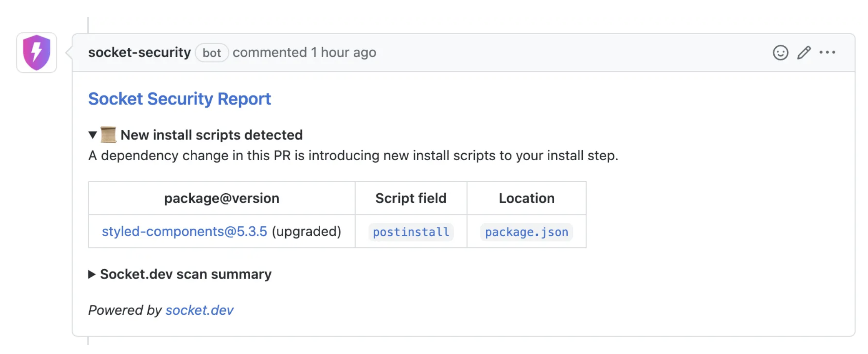Viewport: 868px width, 354px height.
Task: Click the postinstall script field link
Action: pyautogui.click(x=411, y=232)
